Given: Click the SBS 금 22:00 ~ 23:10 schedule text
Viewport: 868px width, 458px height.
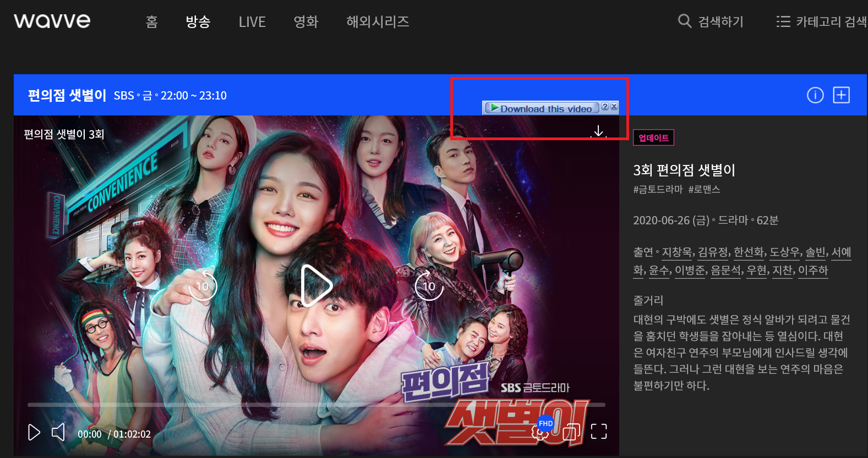Looking at the screenshot, I should tap(170, 96).
